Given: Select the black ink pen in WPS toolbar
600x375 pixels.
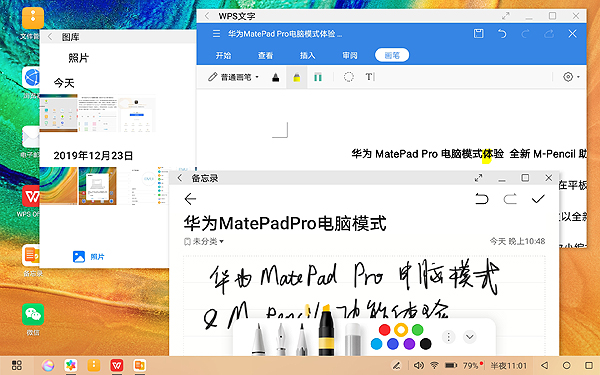Looking at the screenshot, I should (x=276, y=77).
